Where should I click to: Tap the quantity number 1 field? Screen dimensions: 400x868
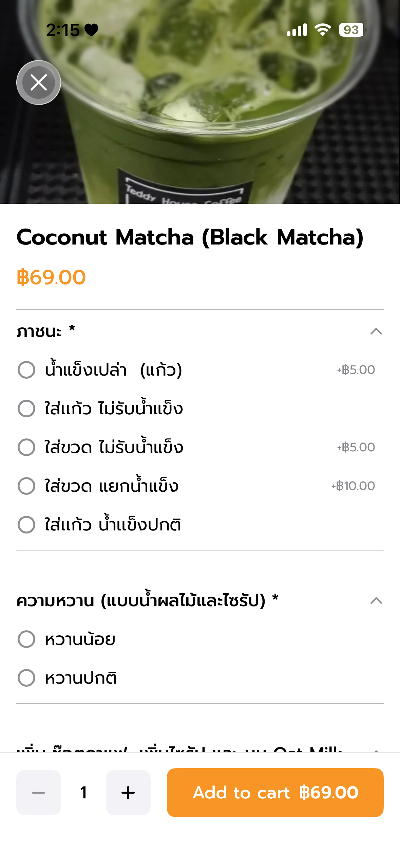click(83, 793)
